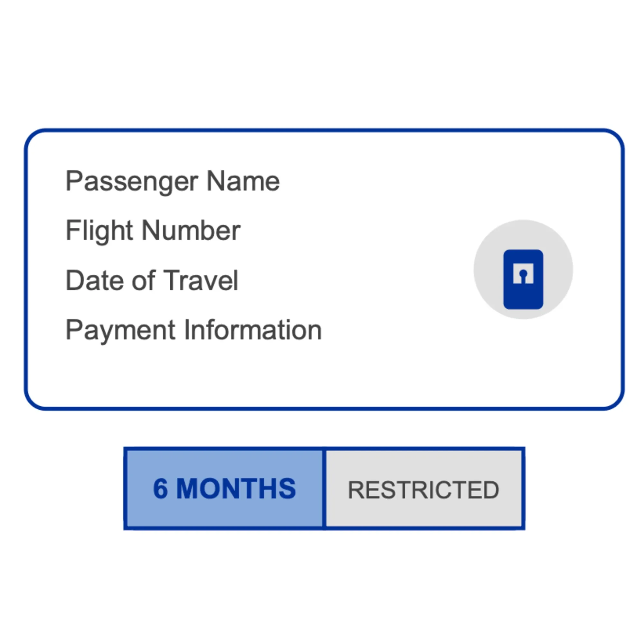This screenshot has height=644, width=644.
Task: Click the word Flight in the card
Action: pyautogui.click(x=100, y=231)
